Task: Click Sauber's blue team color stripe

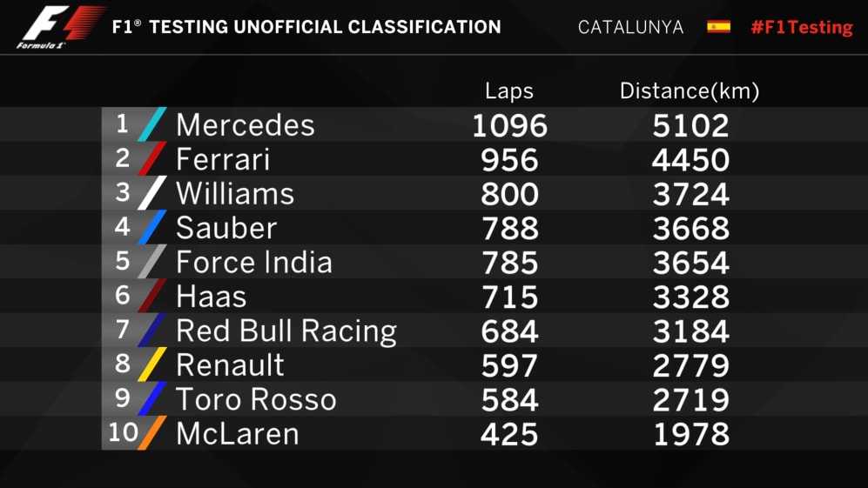Action: [x=151, y=228]
